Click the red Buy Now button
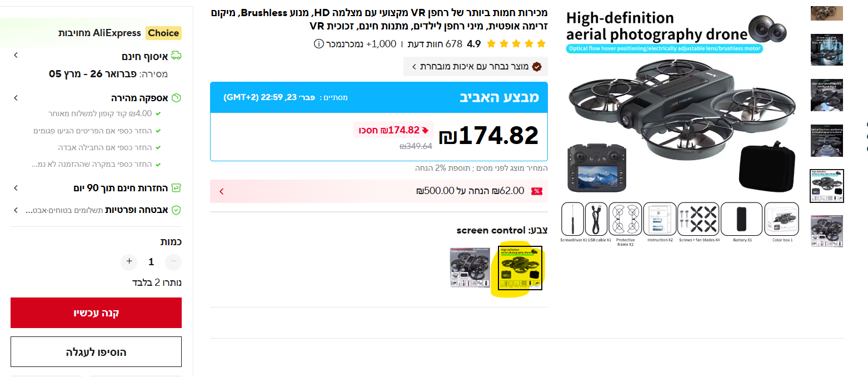868x377 pixels. click(96, 312)
